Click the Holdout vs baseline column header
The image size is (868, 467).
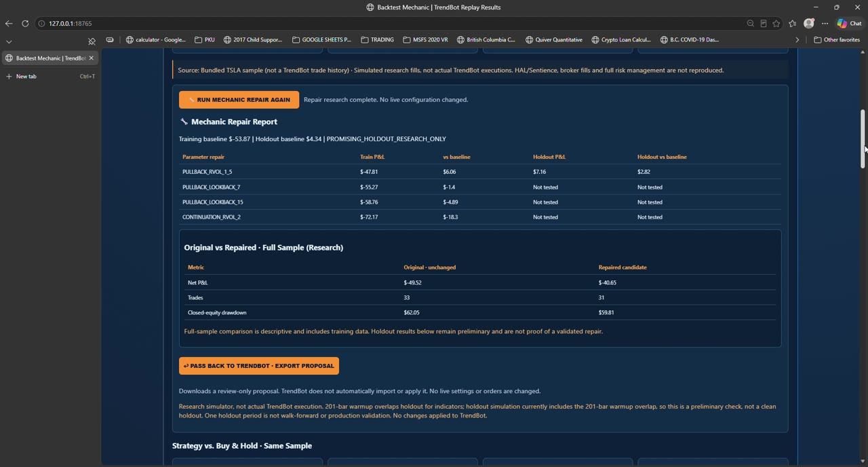click(662, 157)
